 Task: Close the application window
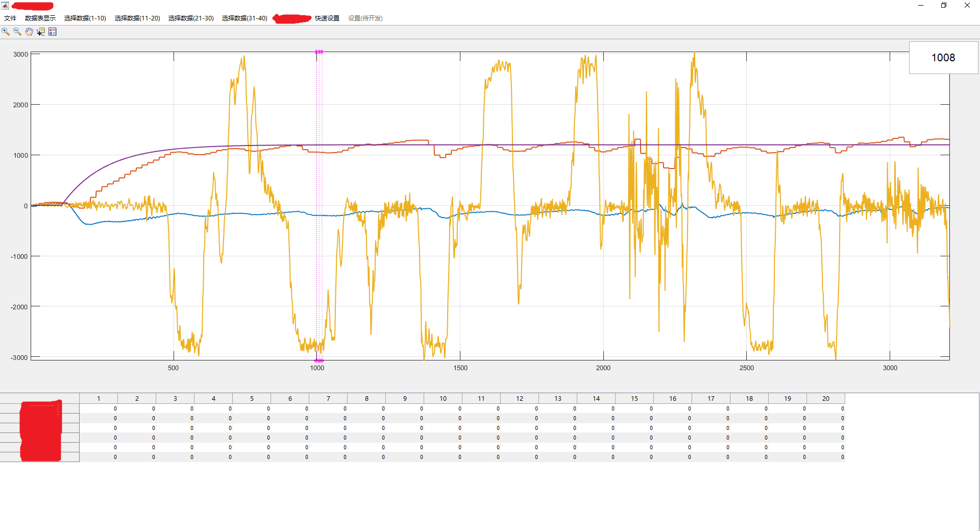(967, 6)
